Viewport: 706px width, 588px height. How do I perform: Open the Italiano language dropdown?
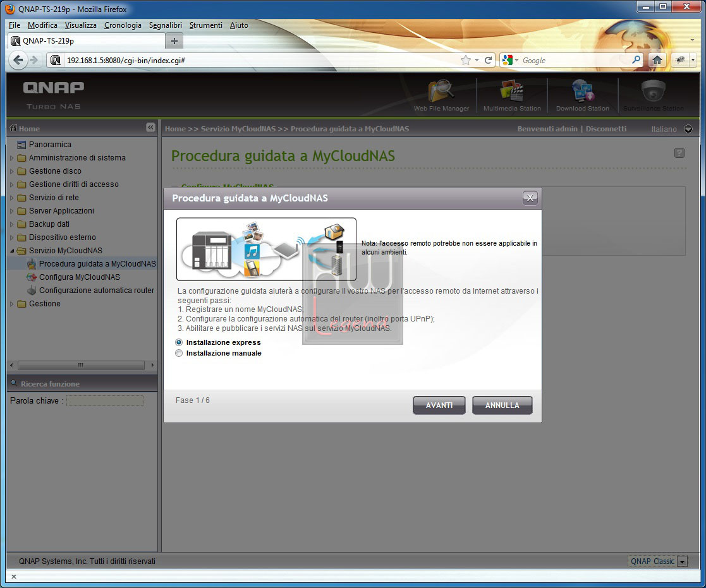click(x=688, y=129)
